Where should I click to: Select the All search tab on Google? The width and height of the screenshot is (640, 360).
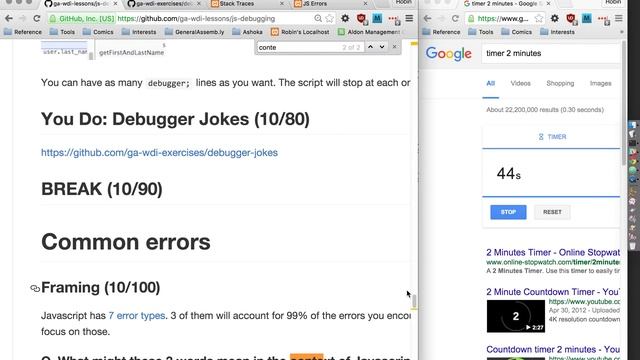[x=491, y=83]
